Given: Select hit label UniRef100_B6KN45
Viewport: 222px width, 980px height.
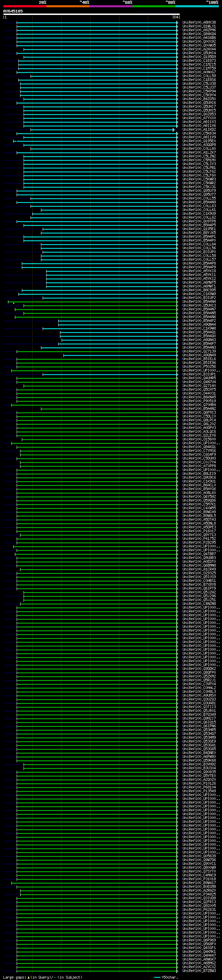Looking at the screenshot, I should point(199,397).
